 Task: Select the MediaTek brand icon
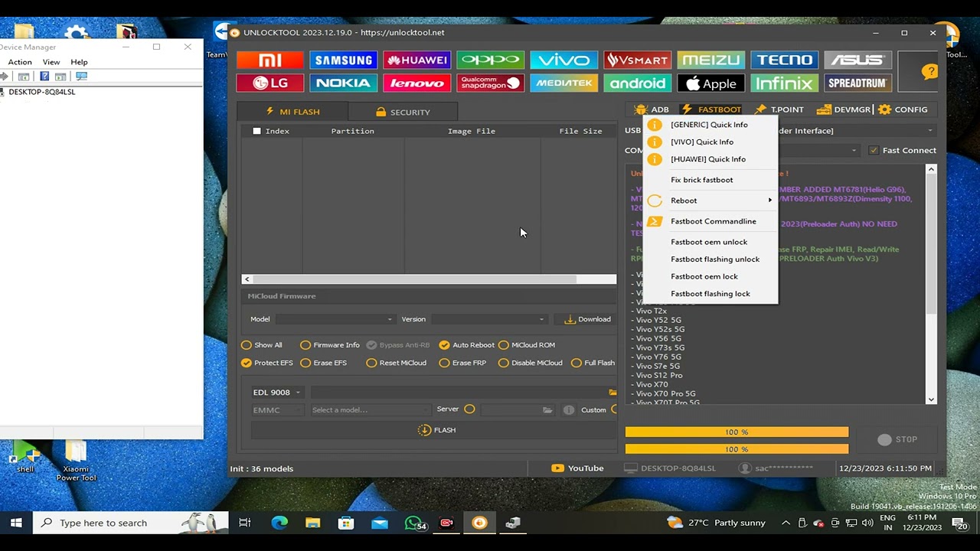click(x=563, y=83)
